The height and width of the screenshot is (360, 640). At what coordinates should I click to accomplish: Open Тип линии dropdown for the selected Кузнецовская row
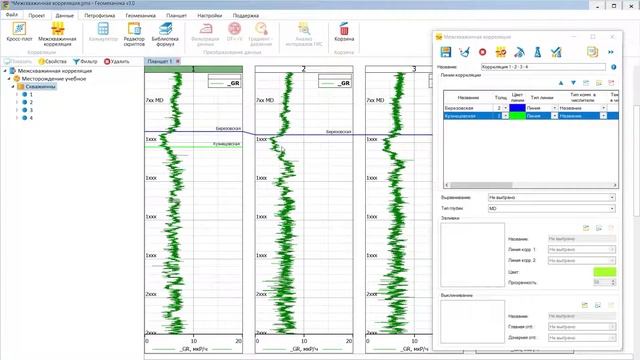[x=554, y=116]
